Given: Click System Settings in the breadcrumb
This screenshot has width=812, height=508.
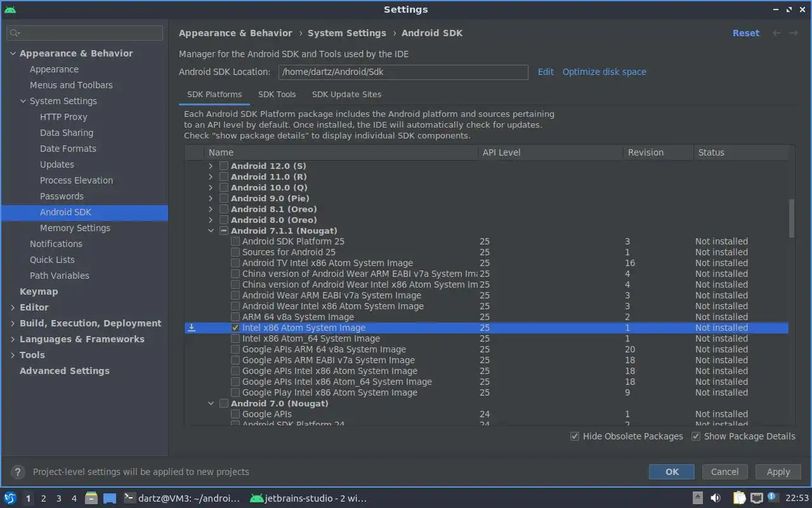Looking at the screenshot, I should (347, 33).
